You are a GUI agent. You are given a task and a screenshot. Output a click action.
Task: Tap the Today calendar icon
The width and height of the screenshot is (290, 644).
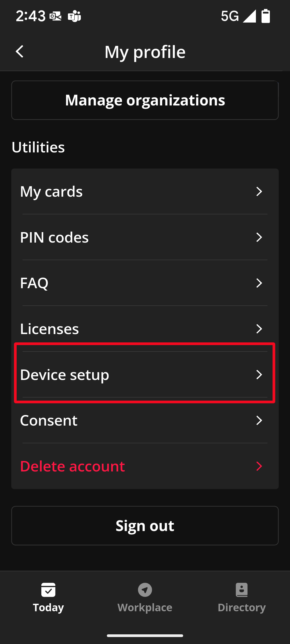point(48,590)
